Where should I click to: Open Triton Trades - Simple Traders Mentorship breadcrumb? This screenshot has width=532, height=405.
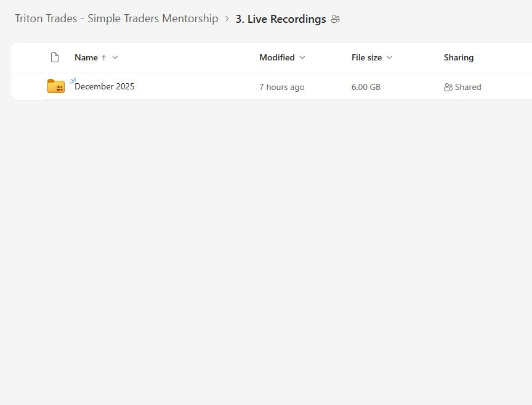(x=117, y=18)
